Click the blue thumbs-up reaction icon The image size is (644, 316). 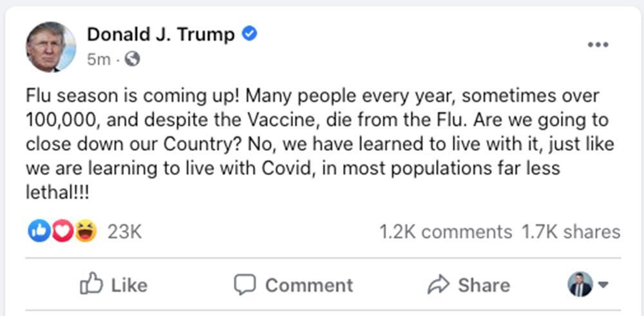[x=38, y=231]
